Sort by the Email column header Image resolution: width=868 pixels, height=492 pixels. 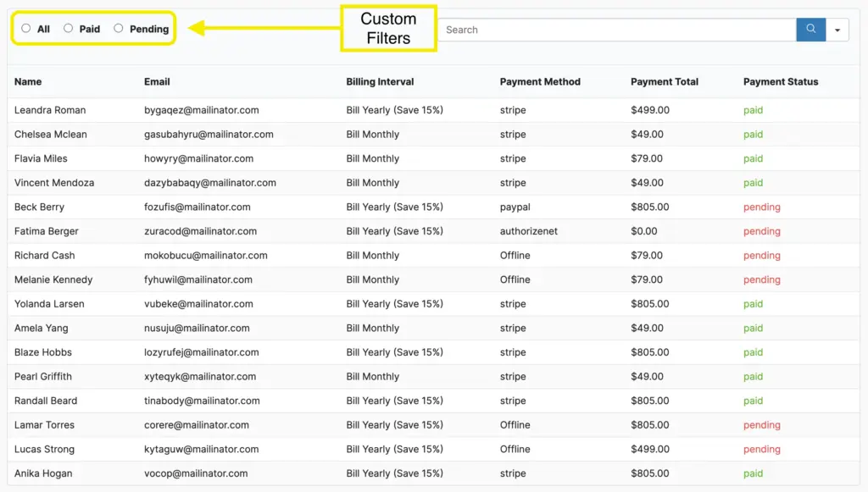click(x=157, y=81)
